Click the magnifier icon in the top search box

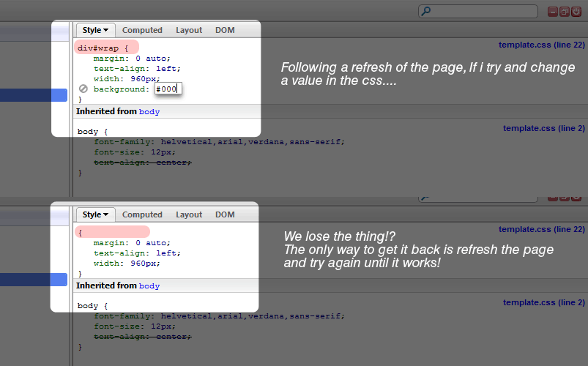[x=426, y=11]
